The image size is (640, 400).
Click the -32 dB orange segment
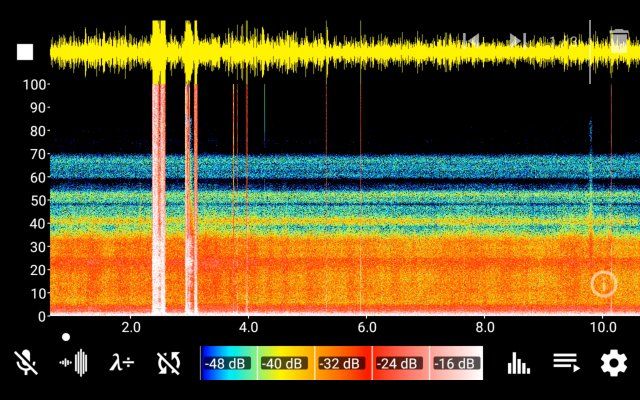click(x=343, y=363)
